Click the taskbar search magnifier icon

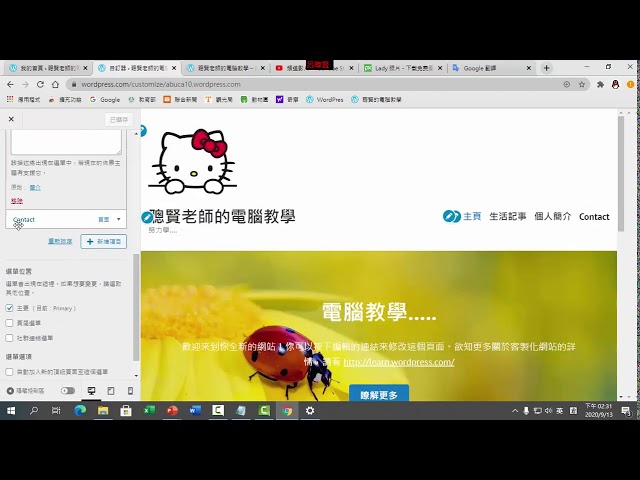(34, 411)
